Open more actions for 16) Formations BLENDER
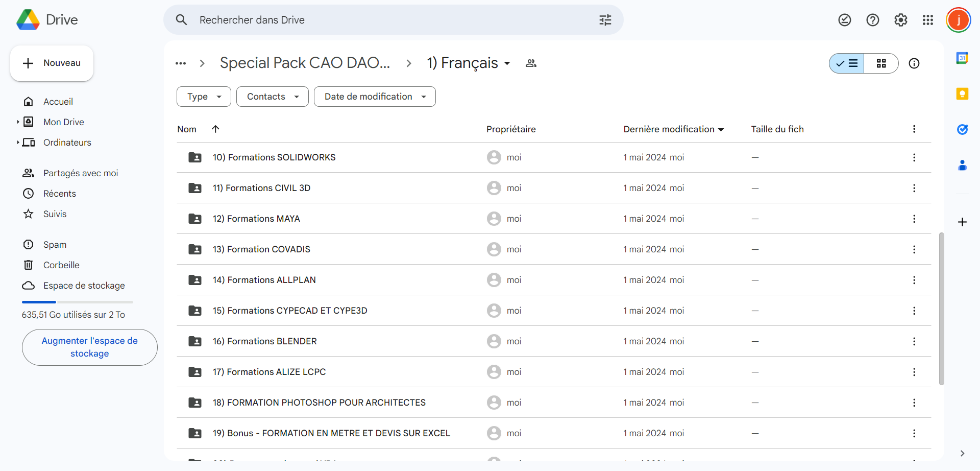Screen dimensions: 980x471 (x=914, y=341)
